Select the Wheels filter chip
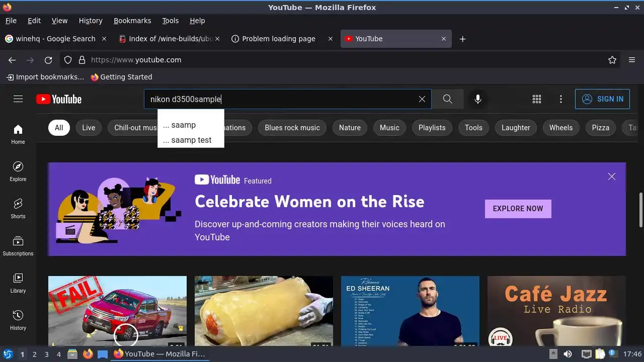The width and height of the screenshot is (644, 362). pyautogui.click(x=561, y=128)
